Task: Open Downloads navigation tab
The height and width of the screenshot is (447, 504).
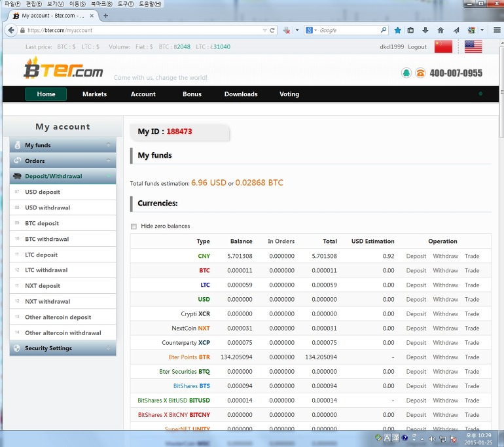Action: (x=241, y=94)
